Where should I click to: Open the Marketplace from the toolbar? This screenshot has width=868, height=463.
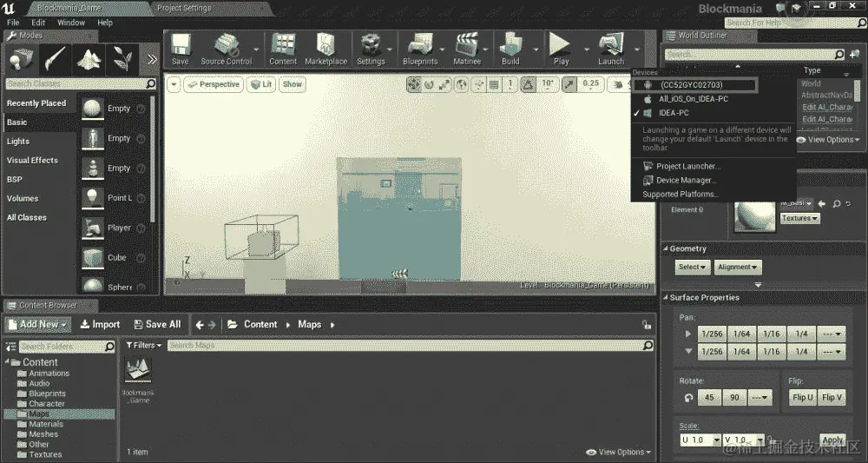[x=325, y=50]
